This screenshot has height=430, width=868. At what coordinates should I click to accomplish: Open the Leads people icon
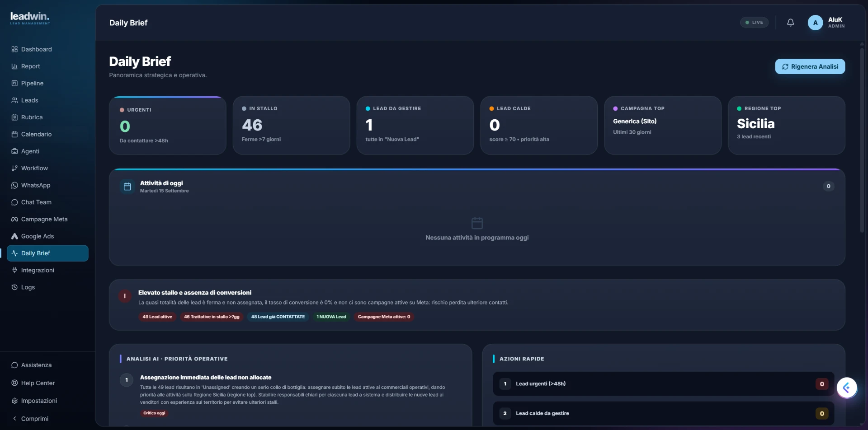(x=14, y=100)
